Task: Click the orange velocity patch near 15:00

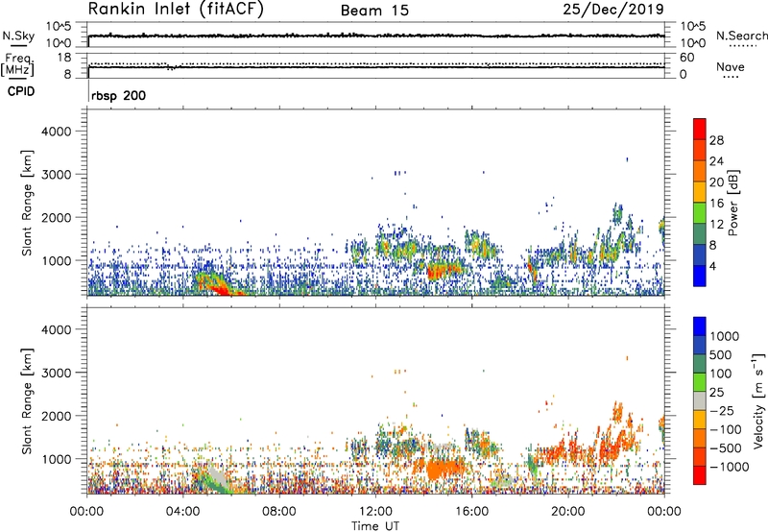Action: tap(444, 470)
